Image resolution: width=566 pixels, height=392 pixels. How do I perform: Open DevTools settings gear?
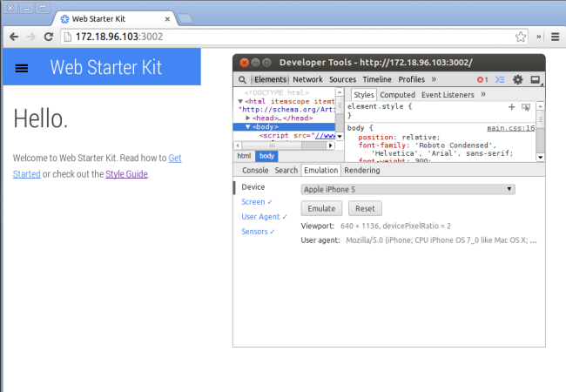(518, 79)
